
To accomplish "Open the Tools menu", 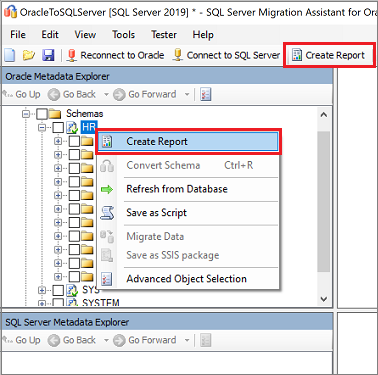I will click(x=123, y=35).
